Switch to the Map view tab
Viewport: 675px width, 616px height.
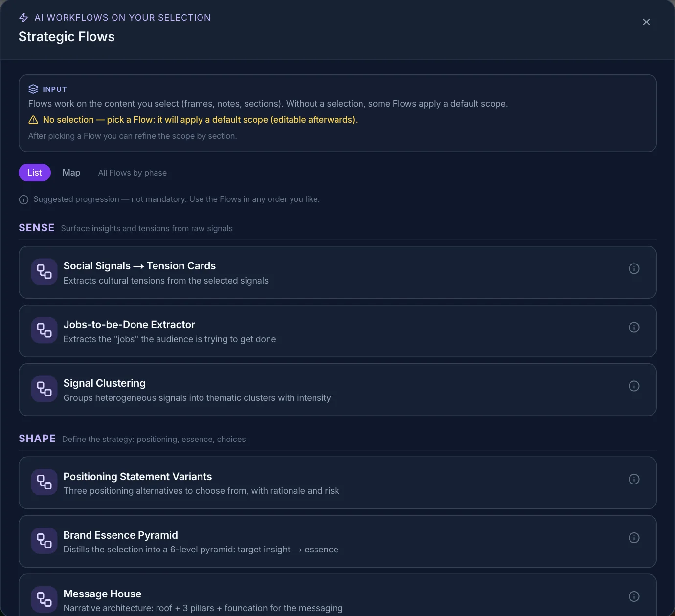pos(71,173)
